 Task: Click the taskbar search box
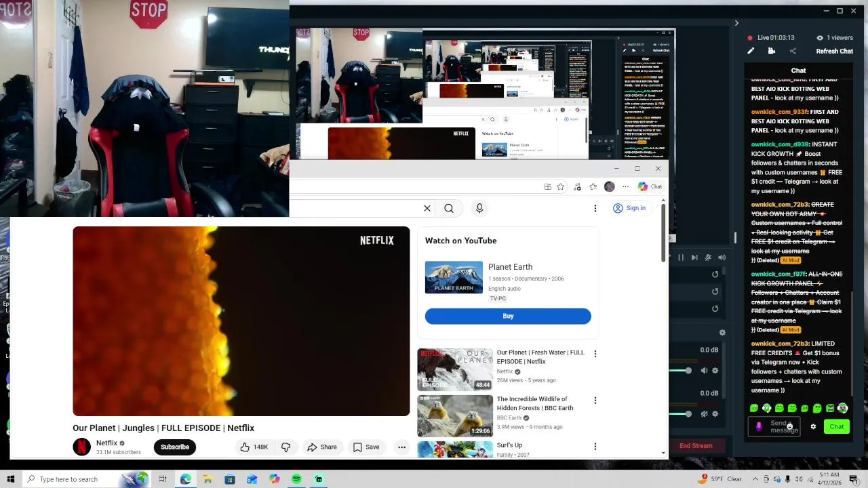click(87, 479)
